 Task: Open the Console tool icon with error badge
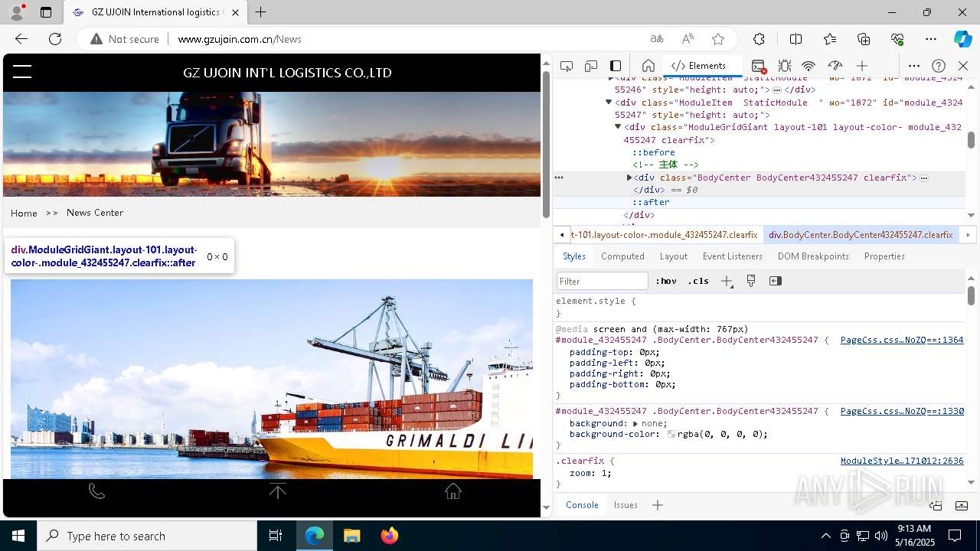coord(758,66)
